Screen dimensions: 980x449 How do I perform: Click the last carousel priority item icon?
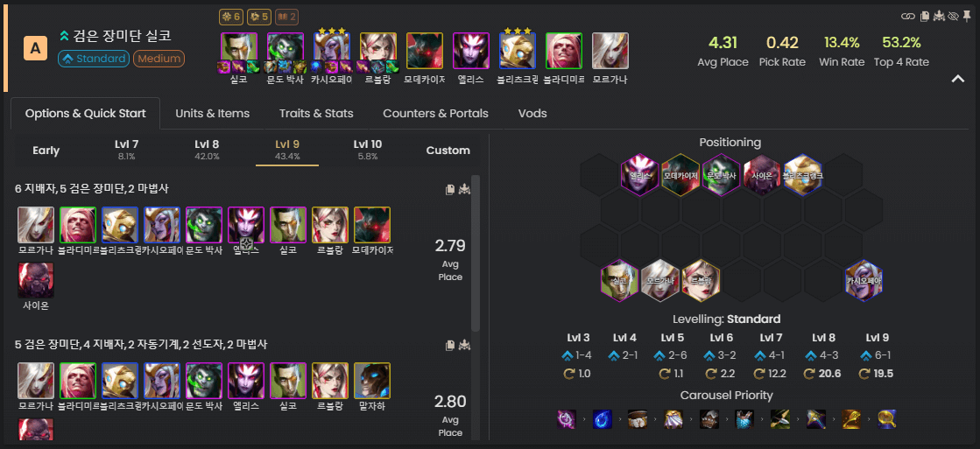click(x=887, y=419)
